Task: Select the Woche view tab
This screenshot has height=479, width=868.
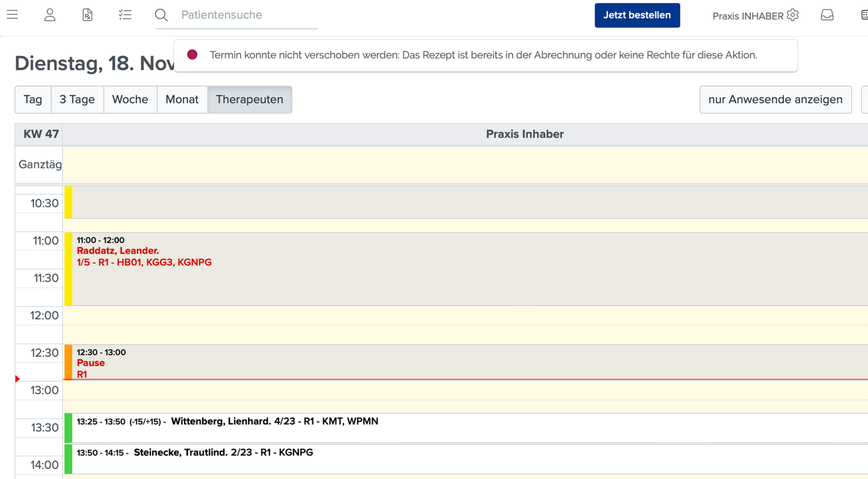Action: click(x=130, y=99)
